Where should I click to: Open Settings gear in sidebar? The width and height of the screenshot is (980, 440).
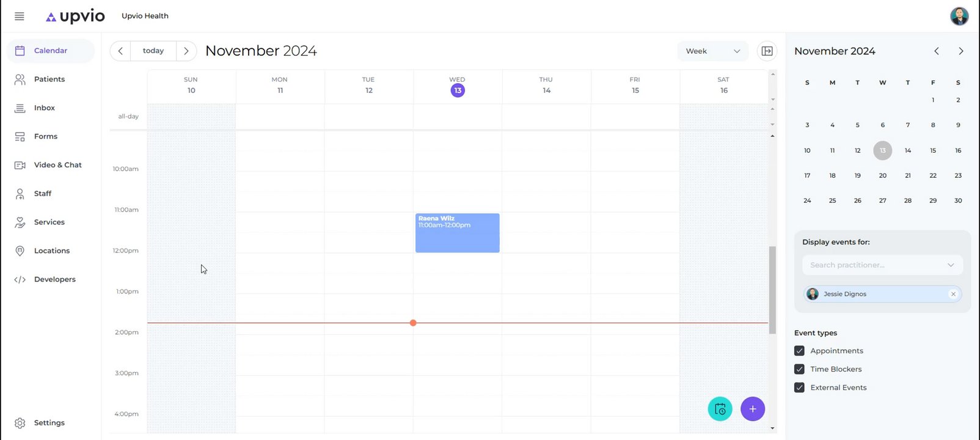20,423
